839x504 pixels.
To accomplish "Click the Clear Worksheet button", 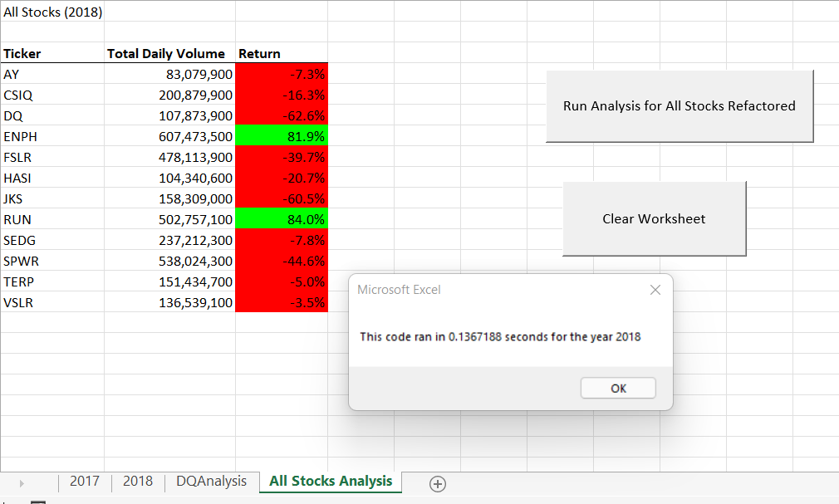I will (654, 219).
